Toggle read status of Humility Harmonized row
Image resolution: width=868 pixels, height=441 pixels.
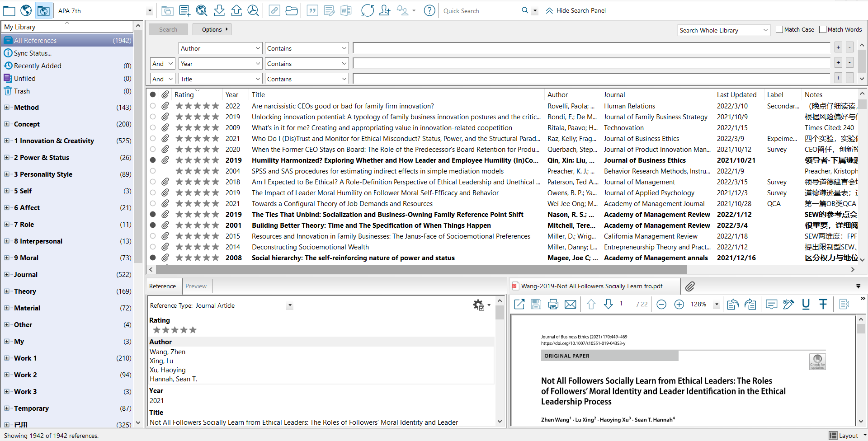tap(153, 160)
